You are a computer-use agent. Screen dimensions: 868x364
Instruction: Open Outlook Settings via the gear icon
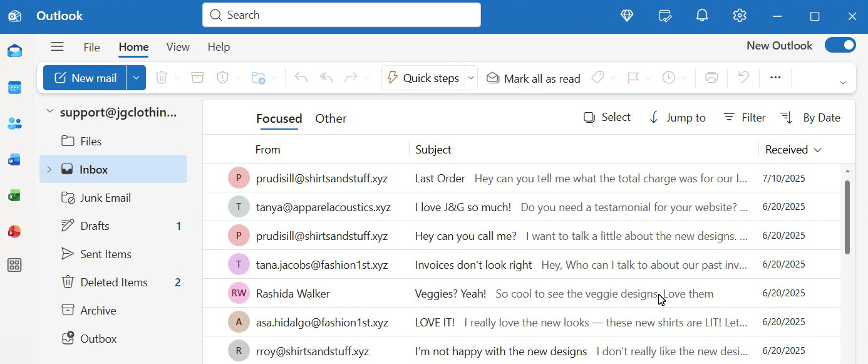pos(739,15)
